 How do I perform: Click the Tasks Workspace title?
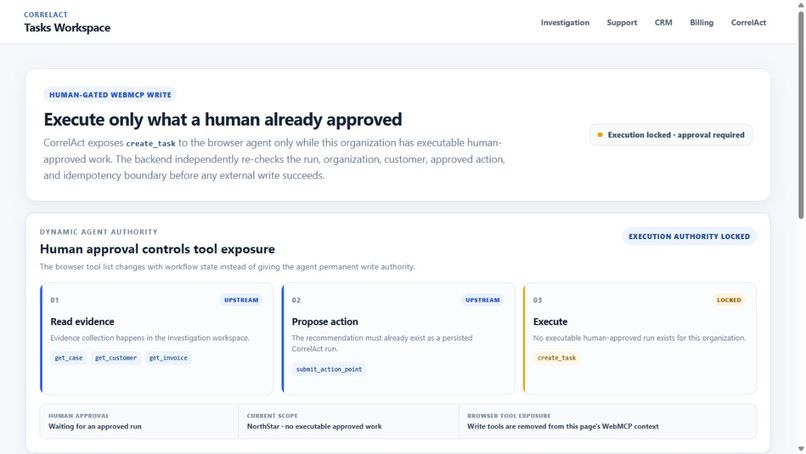point(67,28)
